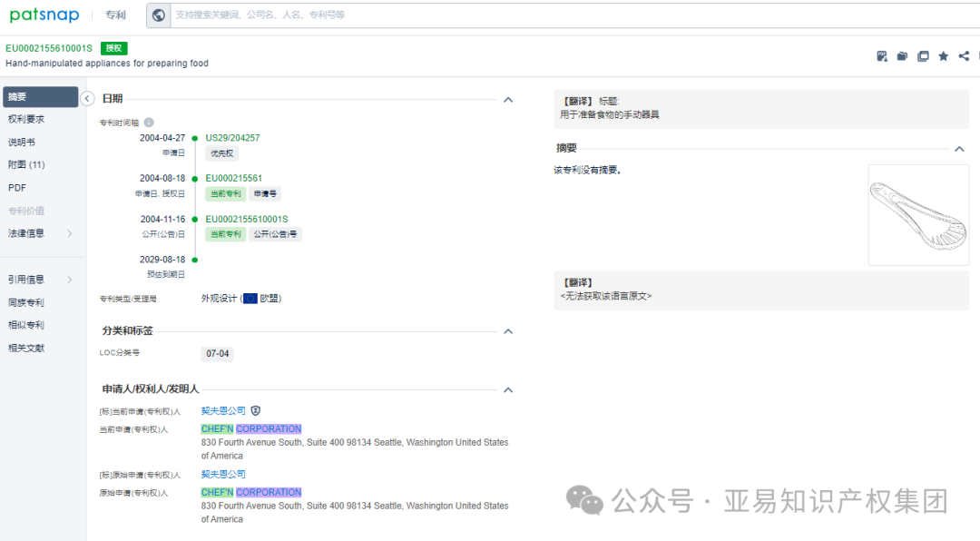980x541 pixels.
Task: Click 当前专利 tag under EU000215561
Action: tap(226, 194)
